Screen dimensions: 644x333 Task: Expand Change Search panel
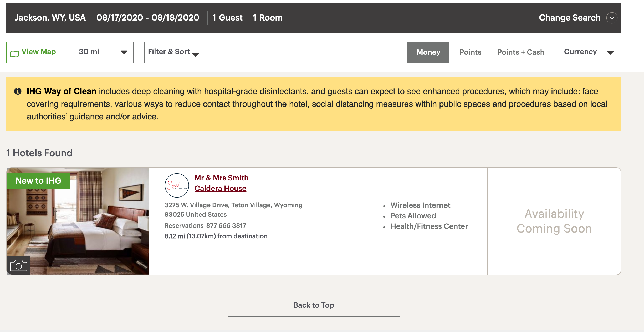tap(570, 18)
